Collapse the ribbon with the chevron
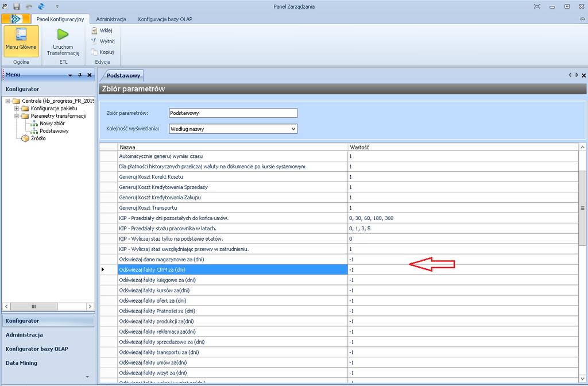The width and height of the screenshot is (588, 386). pos(583,19)
